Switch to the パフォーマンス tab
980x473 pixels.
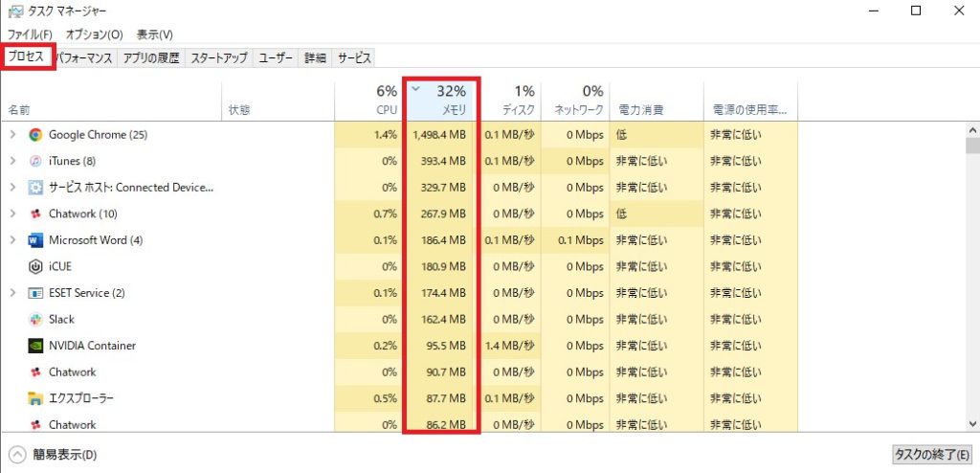[x=85, y=58]
